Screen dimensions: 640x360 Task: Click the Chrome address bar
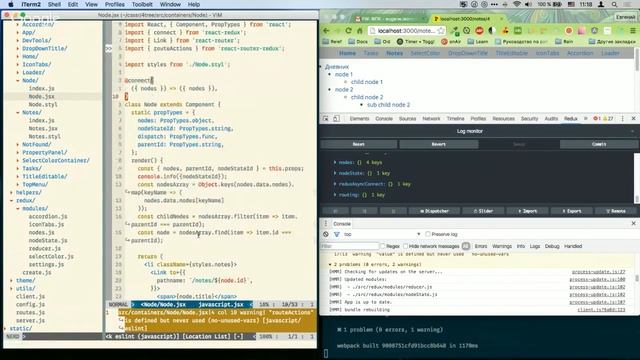(x=406, y=31)
